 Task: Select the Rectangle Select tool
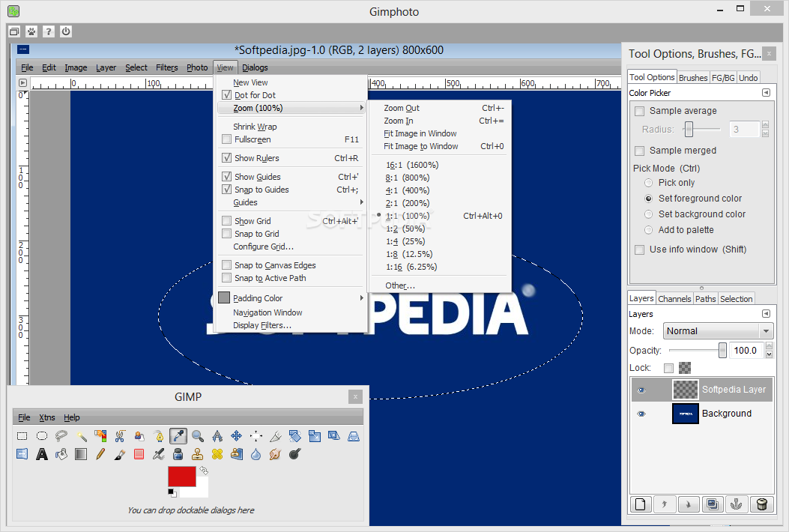click(x=22, y=436)
